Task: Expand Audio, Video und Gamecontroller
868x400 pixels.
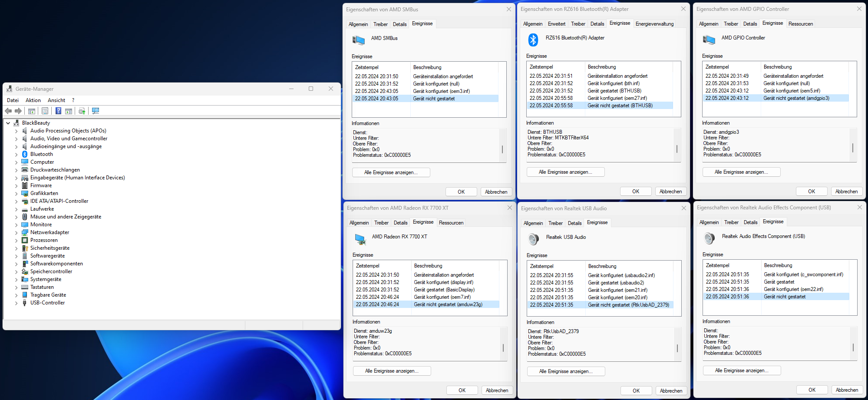Action: click(17, 139)
